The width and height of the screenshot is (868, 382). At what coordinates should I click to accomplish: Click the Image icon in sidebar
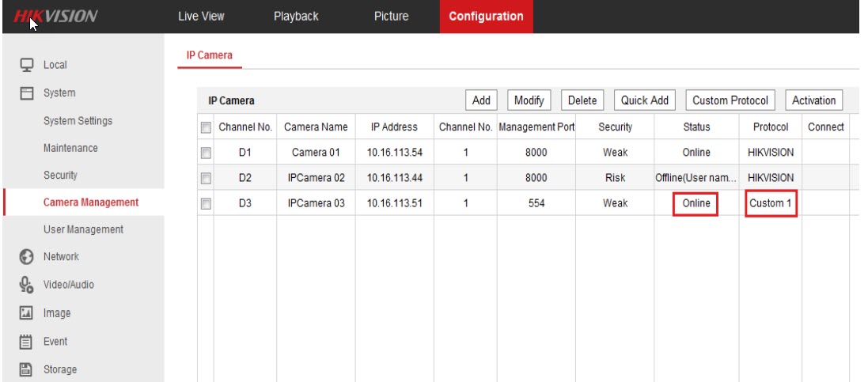click(26, 313)
